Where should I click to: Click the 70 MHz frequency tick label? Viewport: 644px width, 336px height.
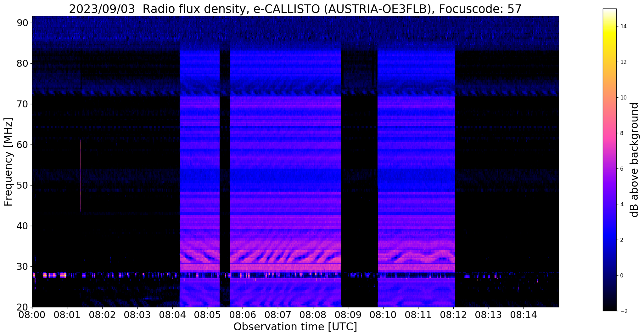(23, 104)
